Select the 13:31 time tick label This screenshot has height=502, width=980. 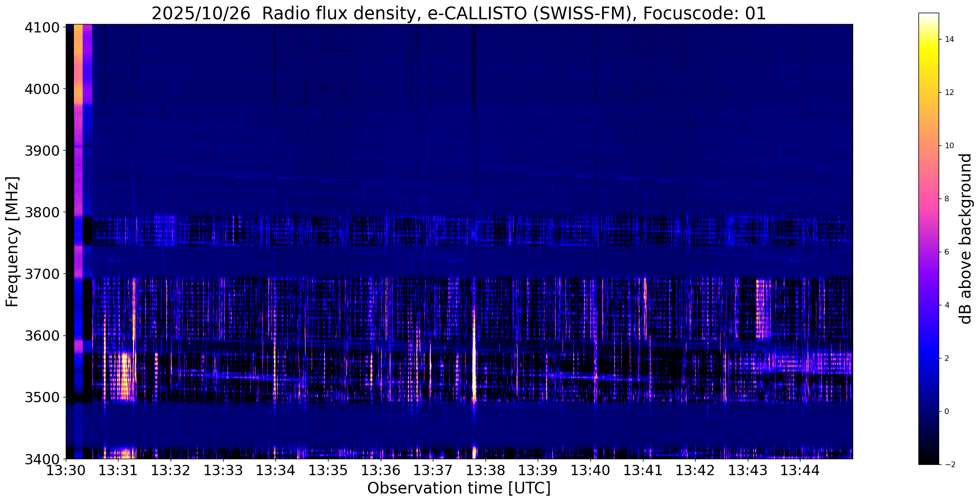[118, 470]
